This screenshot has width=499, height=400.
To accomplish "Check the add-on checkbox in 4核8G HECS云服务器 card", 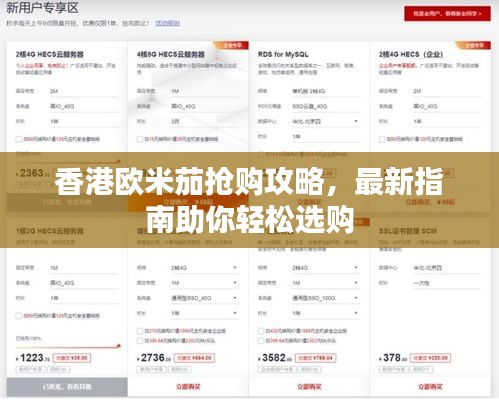I will tap(140, 139).
